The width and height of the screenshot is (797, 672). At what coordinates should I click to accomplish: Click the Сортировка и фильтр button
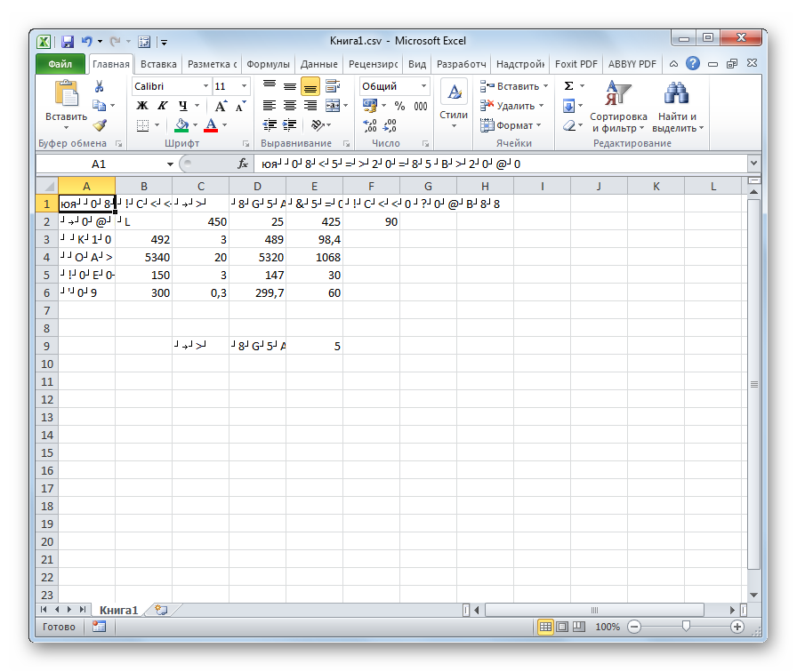617,107
